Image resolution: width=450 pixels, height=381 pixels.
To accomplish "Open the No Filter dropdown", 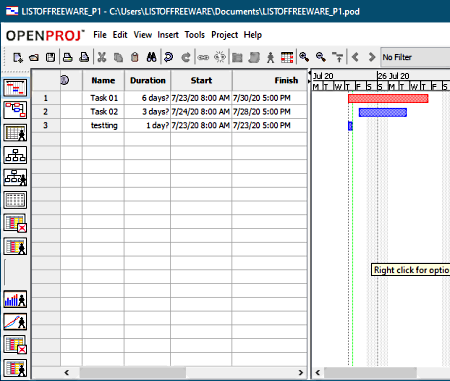I will coord(415,57).
